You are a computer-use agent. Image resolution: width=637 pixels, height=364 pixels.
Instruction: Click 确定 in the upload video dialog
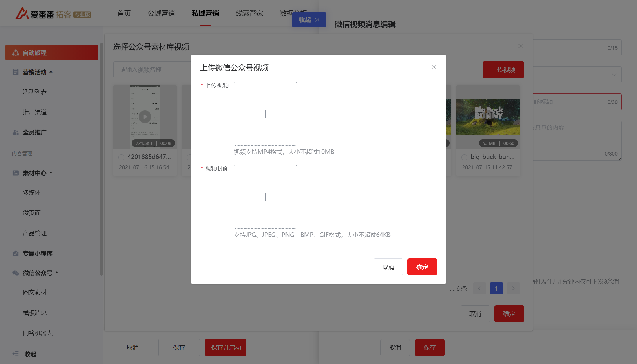point(422,267)
